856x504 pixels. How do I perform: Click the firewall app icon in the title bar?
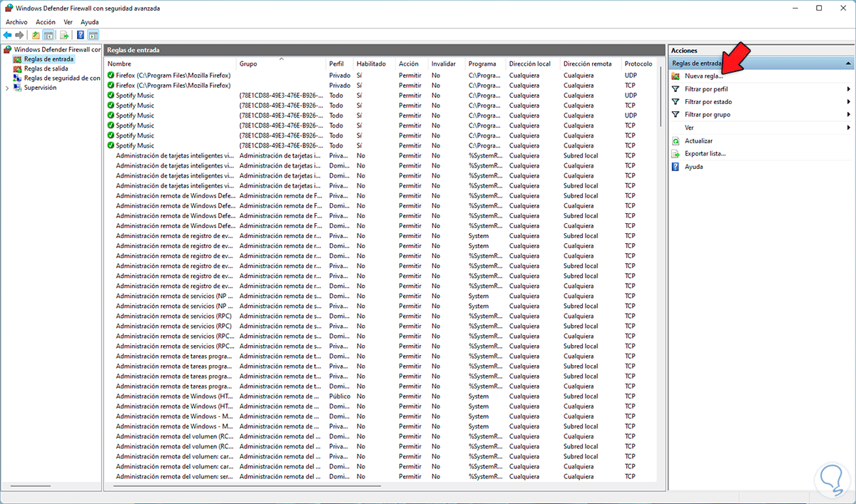[x=9, y=8]
